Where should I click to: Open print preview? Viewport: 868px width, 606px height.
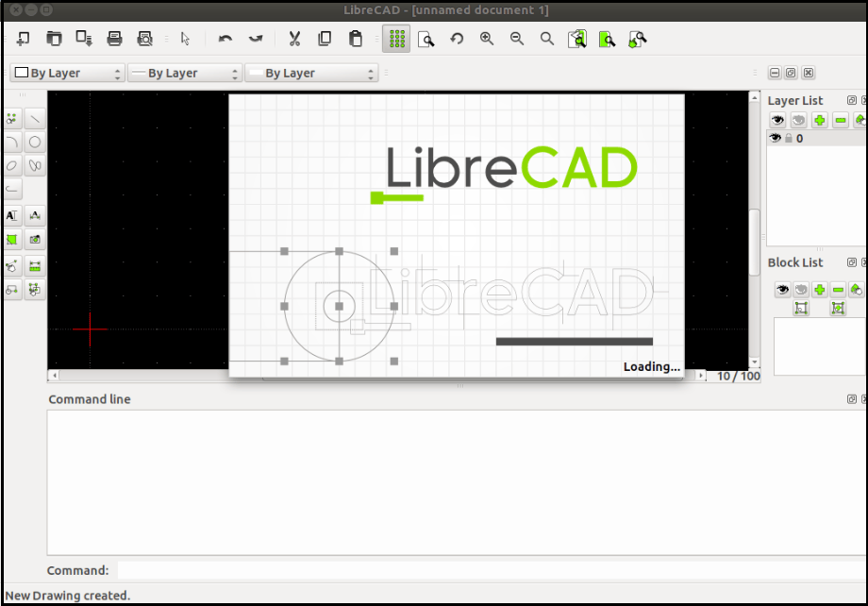(145, 39)
